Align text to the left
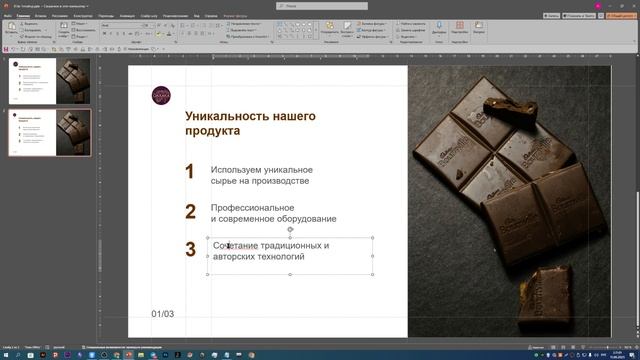Screen dimensions: 640x360 click(182, 33)
